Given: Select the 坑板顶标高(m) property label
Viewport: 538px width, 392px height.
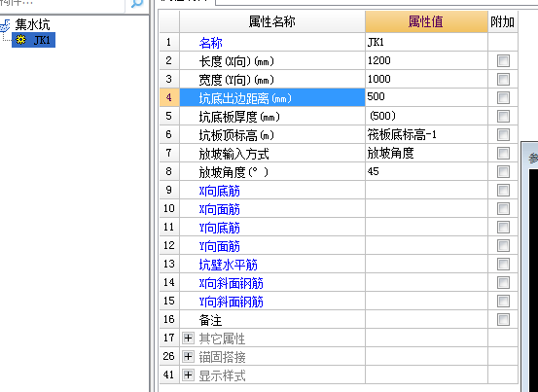Looking at the screenshot, I should [x=236, y=135].
